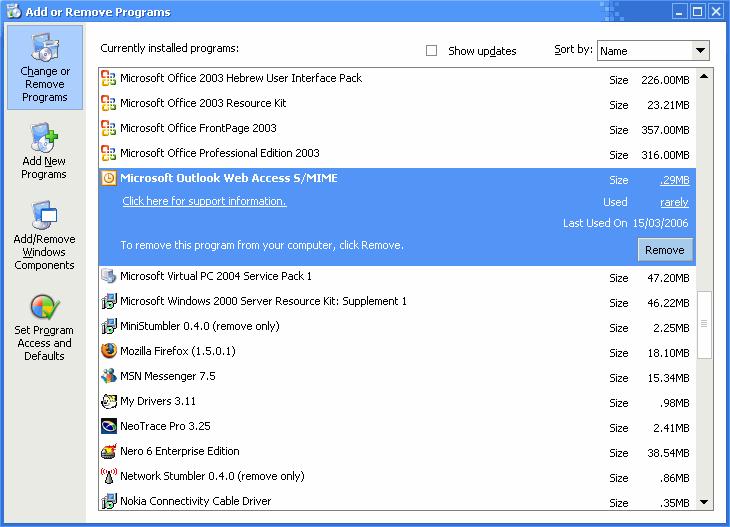
Task: Select Nokia Connectivity Cable Driver entry
Action: pyautogui.click(x=195, y=501)
